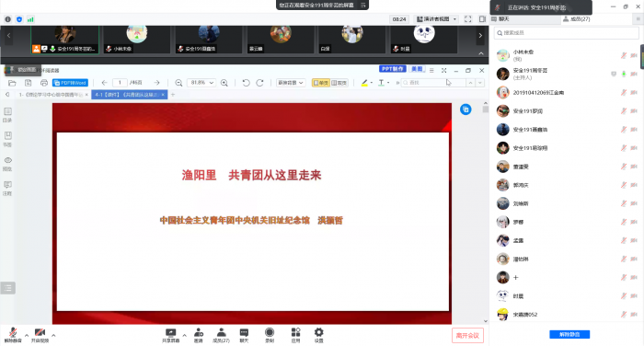644x346 pixels.
Task: Open underline tool dropdown arrow
Action: [x=388, y=83]
